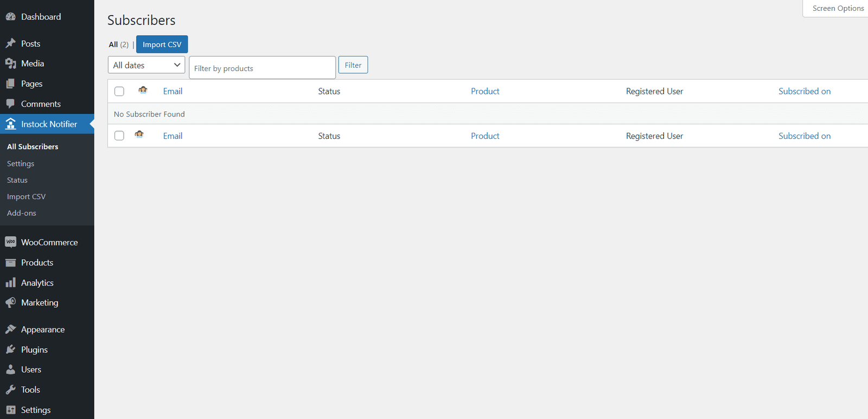Image resolution: width=868 pixels, height=419 pixels.
Task: Click the bottom Settings sliders icon
Action: point(10,410)
